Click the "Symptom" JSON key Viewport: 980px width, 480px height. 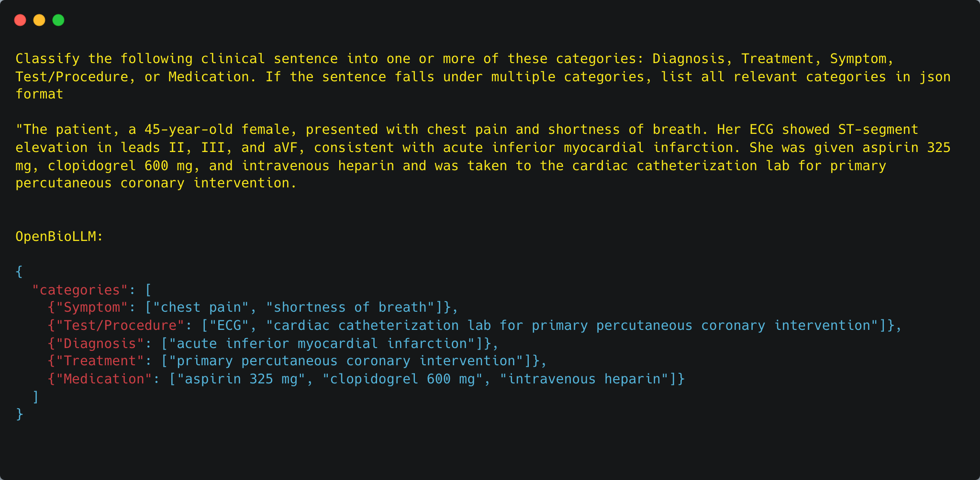pos(92,307)
